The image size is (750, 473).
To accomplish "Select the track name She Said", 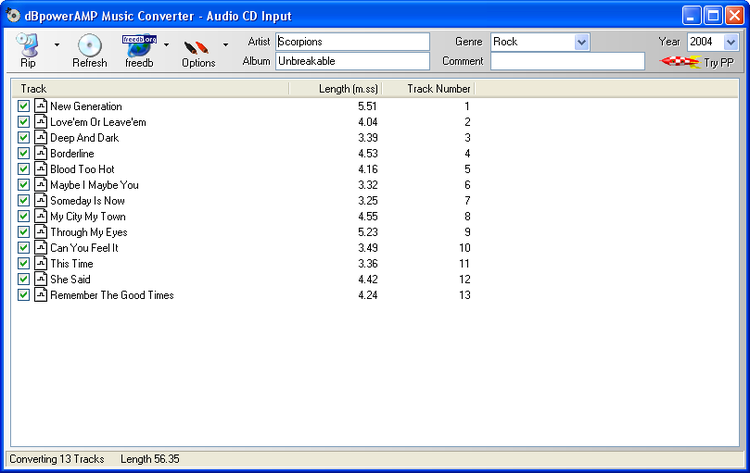I will [70, 279].
